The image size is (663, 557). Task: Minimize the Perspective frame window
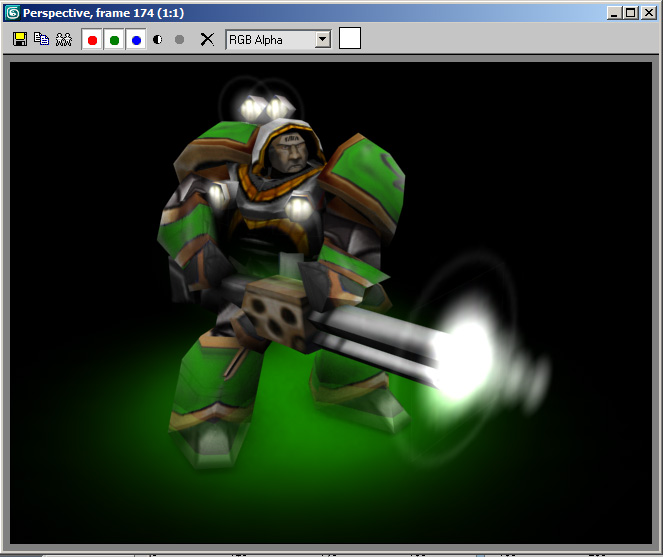pyautogui.click(x=614, y=13)
